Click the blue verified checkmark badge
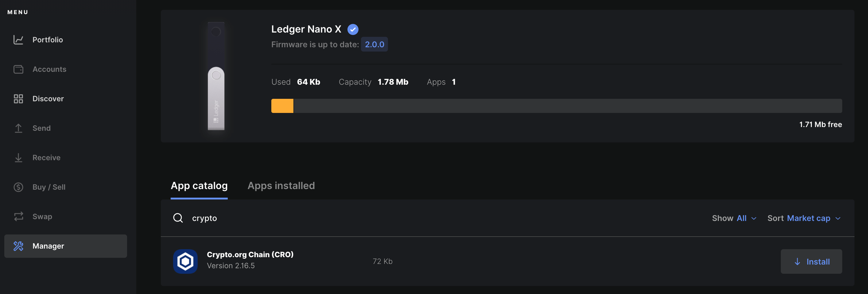 click(353, 30)
